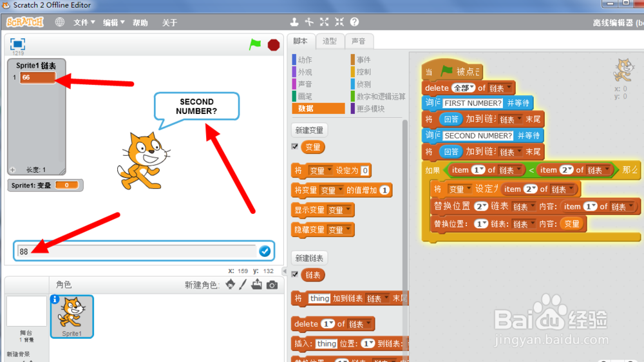Click 新建链表 button
The height and width of the screenshot is (362, 644).
pos(309,258)
